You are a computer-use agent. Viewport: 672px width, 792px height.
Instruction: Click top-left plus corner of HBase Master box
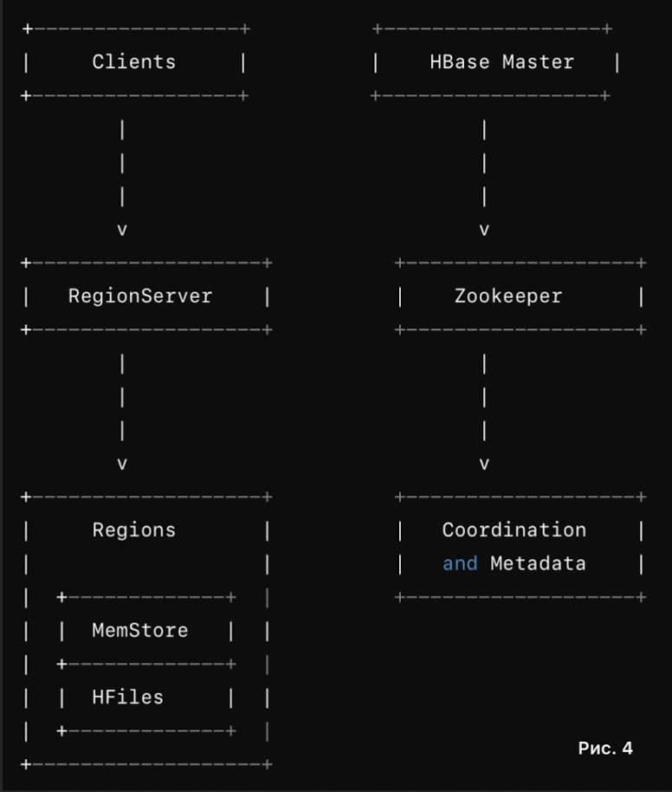point(377,29)
